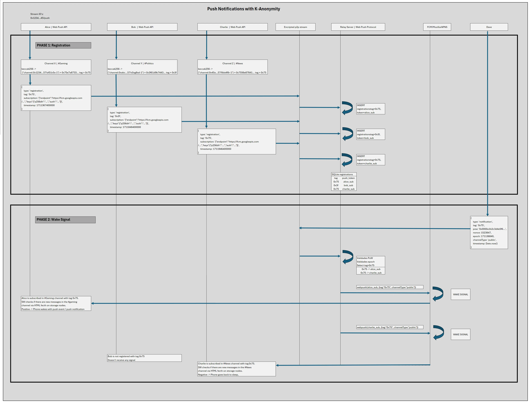
Task: Select Alice's registration JSON with timestamp 1711367400000
Action: (x=56, y=98)
